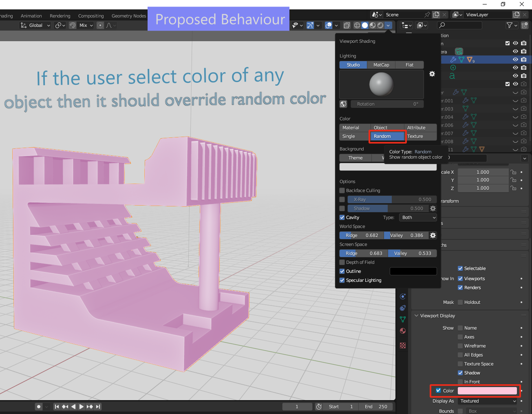This screenshot has height=414, width=532.
Task: Select Flat lighting button
Action: point(410,65)
